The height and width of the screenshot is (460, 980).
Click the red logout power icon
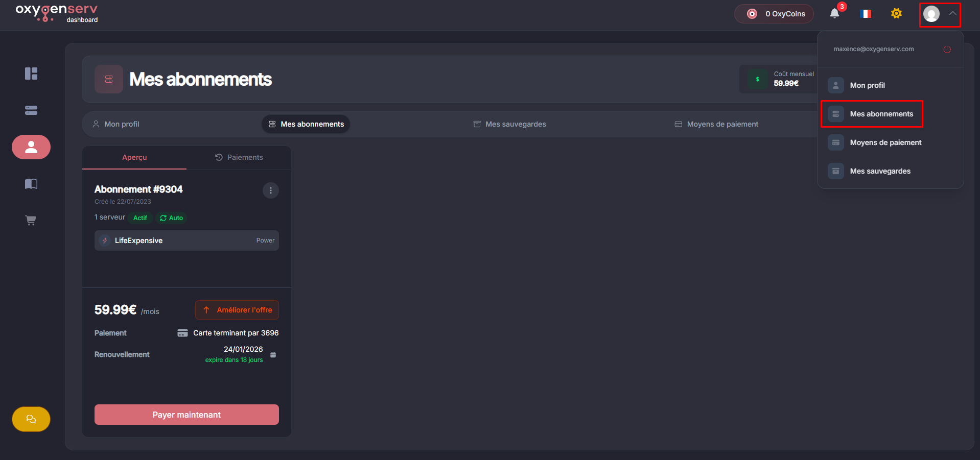(x=947, y=50)
